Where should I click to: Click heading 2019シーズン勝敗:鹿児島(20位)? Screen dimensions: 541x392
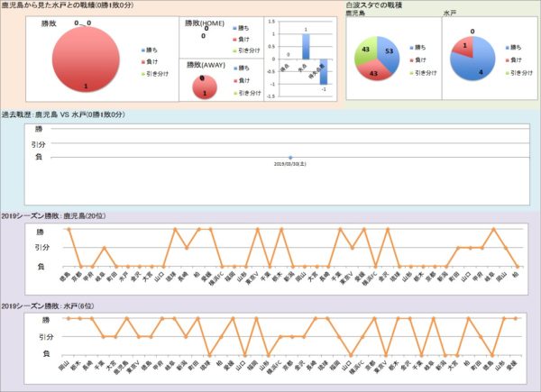pos(53,215)
